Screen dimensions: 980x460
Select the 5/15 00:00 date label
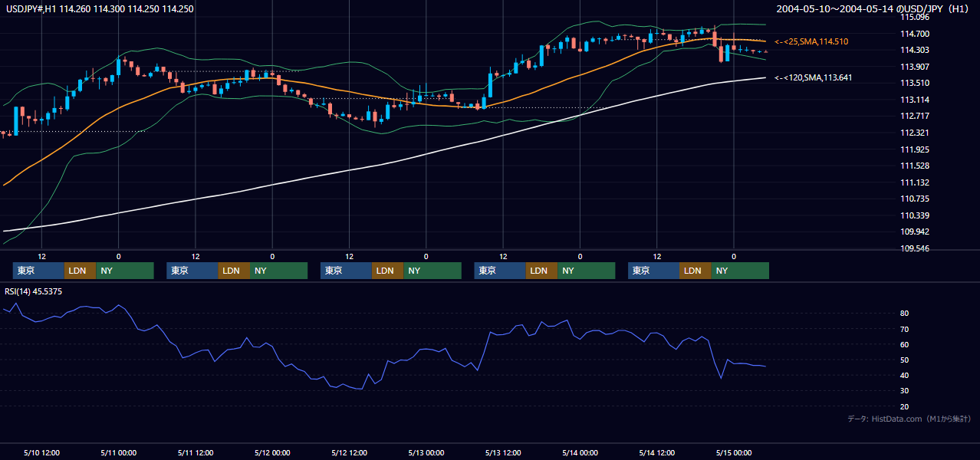tap(733, 453)
